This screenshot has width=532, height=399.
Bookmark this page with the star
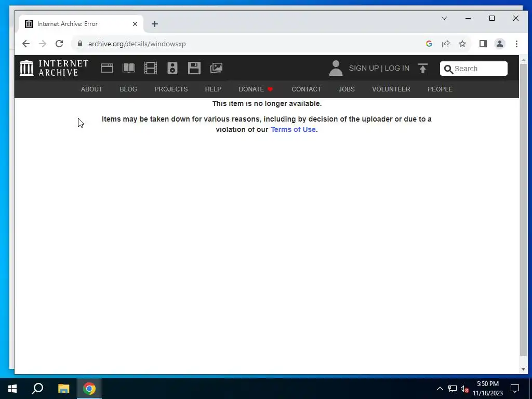462,44
